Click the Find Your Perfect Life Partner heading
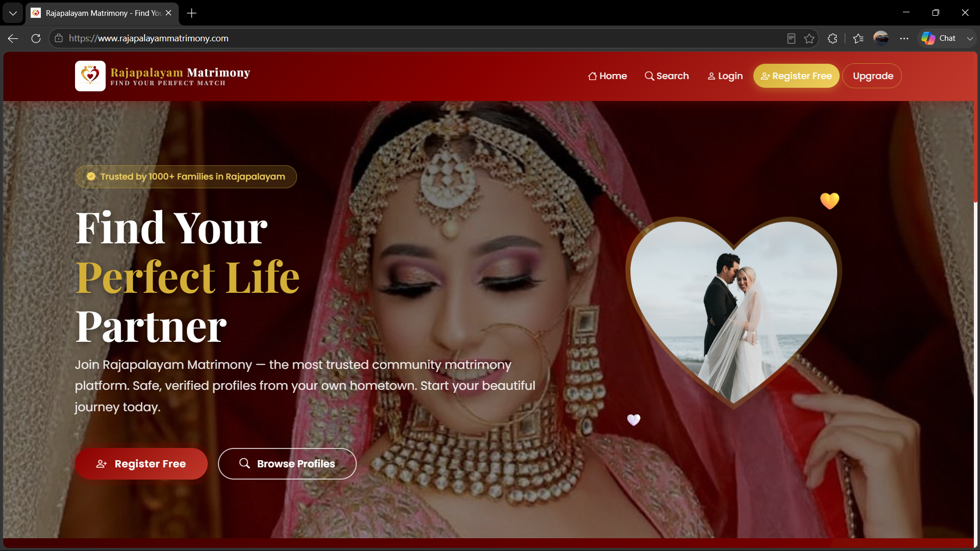The image size is (980, 551). point(187,277)
